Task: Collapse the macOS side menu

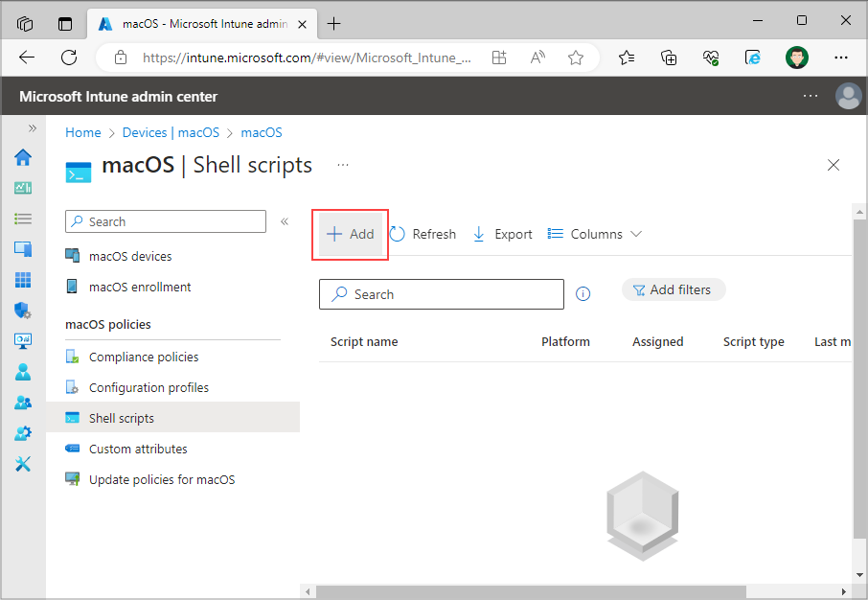Action: (x=285, y=221)
